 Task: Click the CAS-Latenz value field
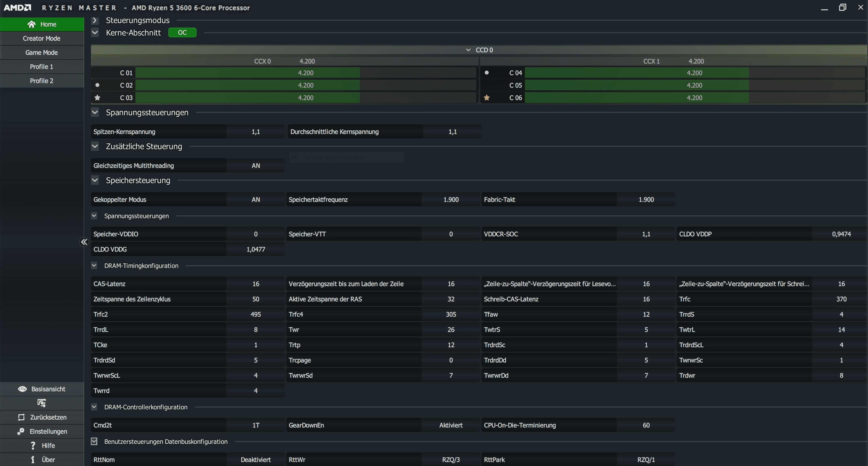click(x=255, y=284)
